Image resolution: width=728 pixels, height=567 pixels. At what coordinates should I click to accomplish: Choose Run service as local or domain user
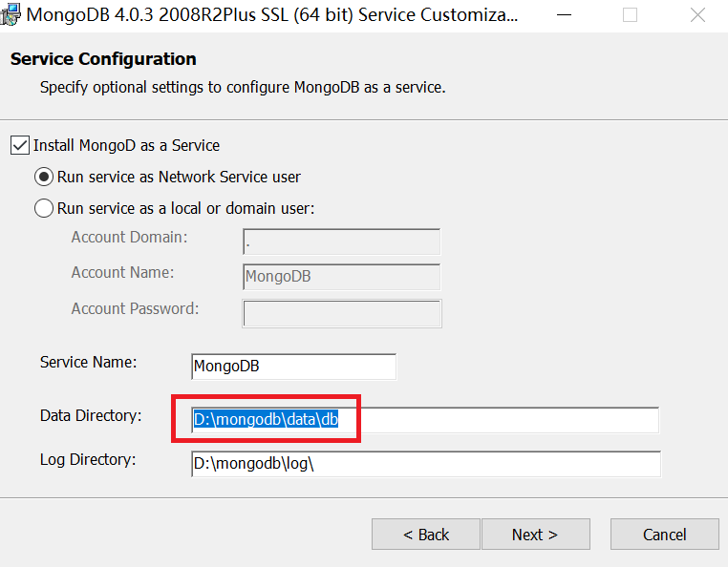click(44, 208)
